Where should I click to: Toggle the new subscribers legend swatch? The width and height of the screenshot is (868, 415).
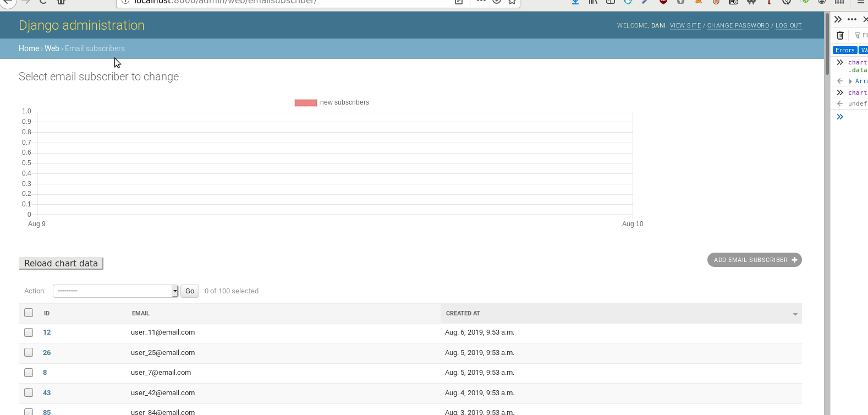306,103
